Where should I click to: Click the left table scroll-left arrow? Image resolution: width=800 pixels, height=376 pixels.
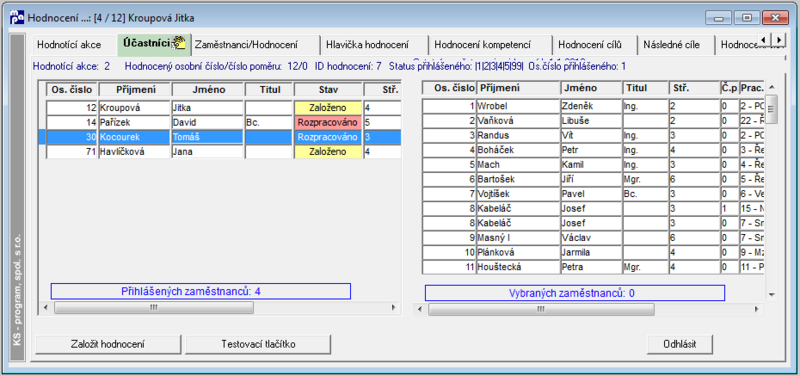point(46,308)
